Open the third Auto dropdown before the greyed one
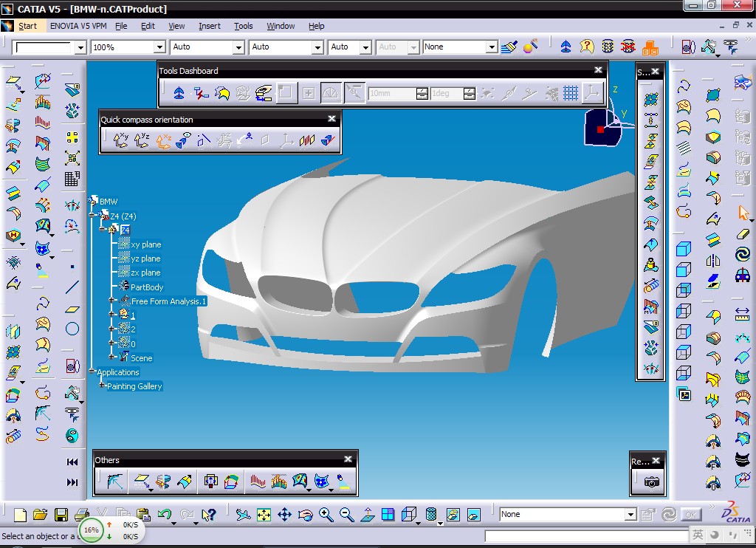The width and height of the screenshot is (756, 548). tap(365, 47)
